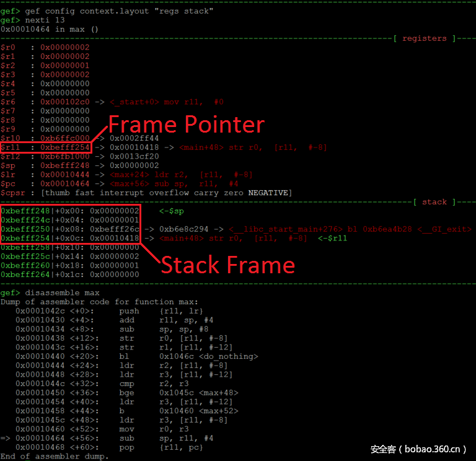Click the "nexti 13" command text
476x461 pixels.
click(47, 20)
